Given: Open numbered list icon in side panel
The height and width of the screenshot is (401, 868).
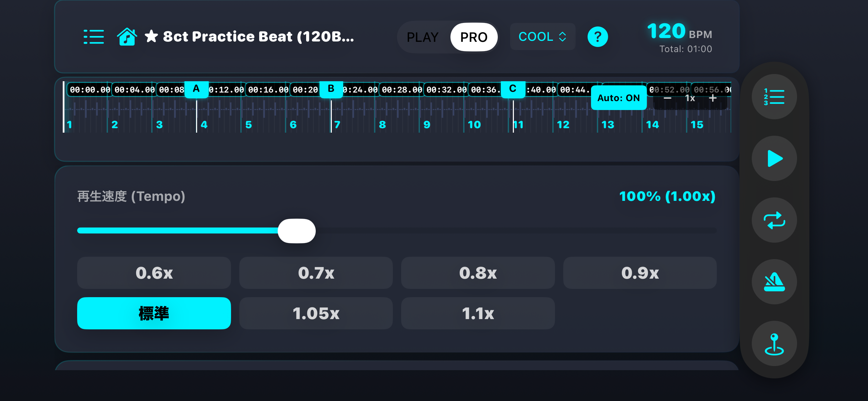Looking at the screenshot, I should (774, 97).
